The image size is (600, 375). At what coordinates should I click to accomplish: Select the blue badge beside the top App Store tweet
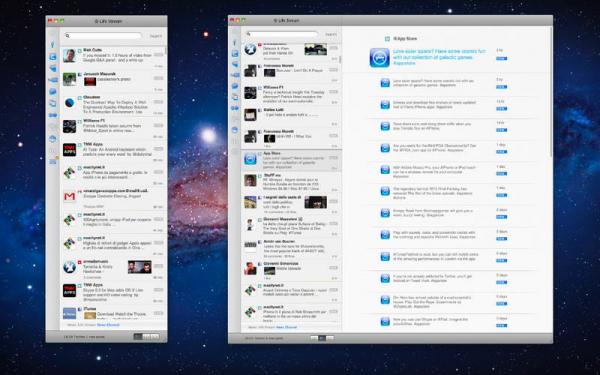(501, 59)
